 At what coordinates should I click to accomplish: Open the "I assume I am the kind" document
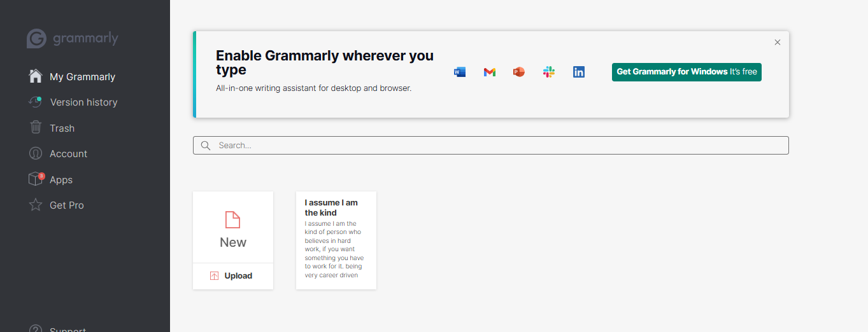click(x=336, y=240)
